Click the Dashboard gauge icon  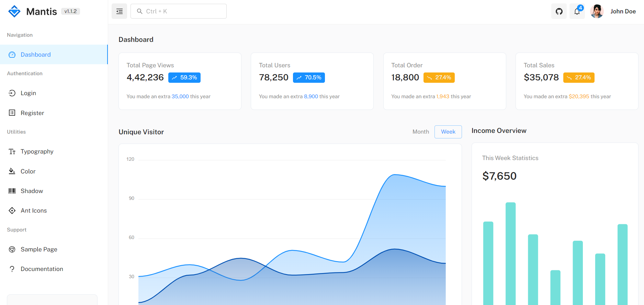(12, 55)
